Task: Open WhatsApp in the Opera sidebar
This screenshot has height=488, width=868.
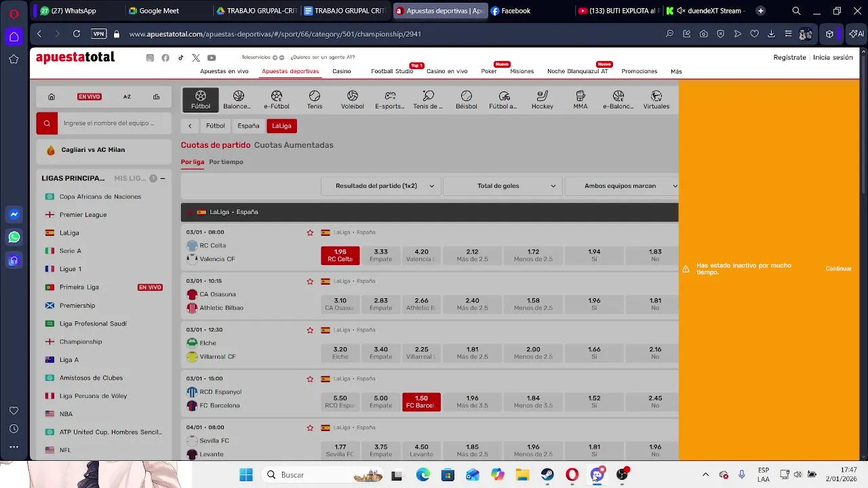Action: point(14,237)
